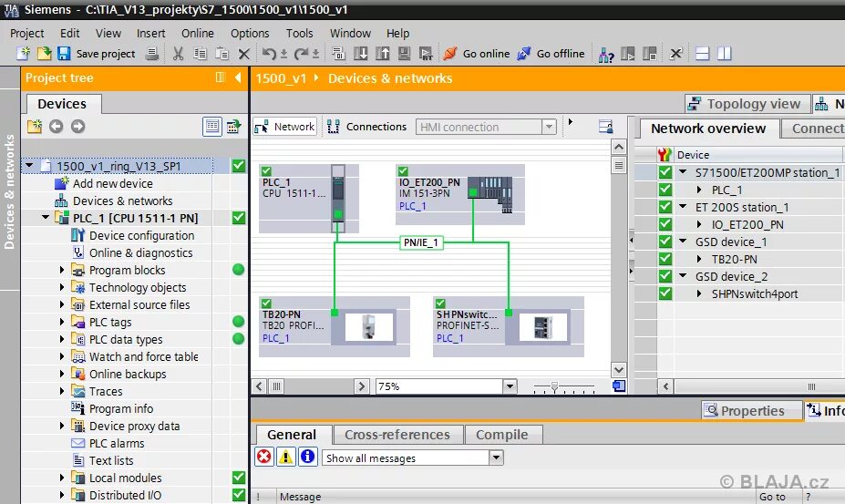Open the 75% zoom level dropdown
This screenshot has height=504, width=845.
[510, 386]
